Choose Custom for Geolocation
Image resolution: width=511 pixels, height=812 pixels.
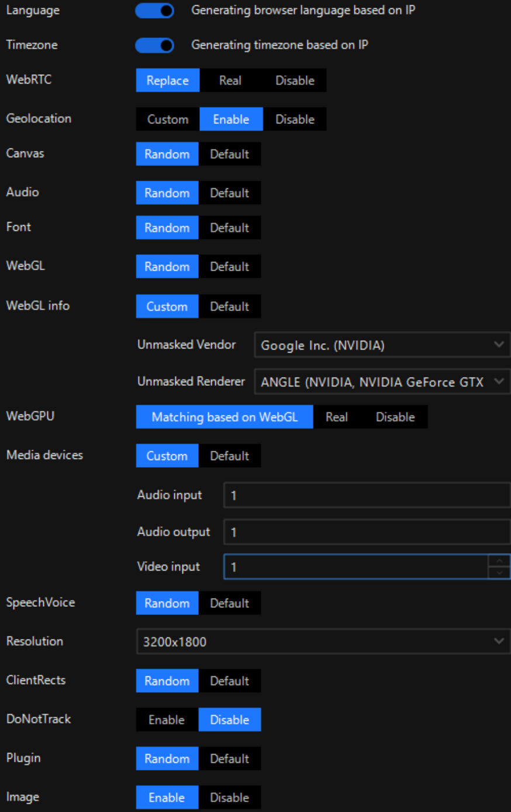(x=168, y=119)
